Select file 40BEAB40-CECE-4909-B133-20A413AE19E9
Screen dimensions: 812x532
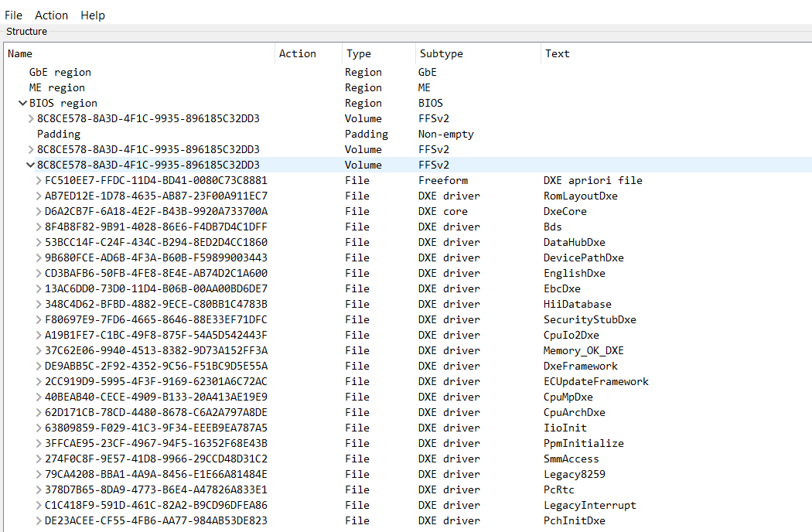(x=156, y=397)
